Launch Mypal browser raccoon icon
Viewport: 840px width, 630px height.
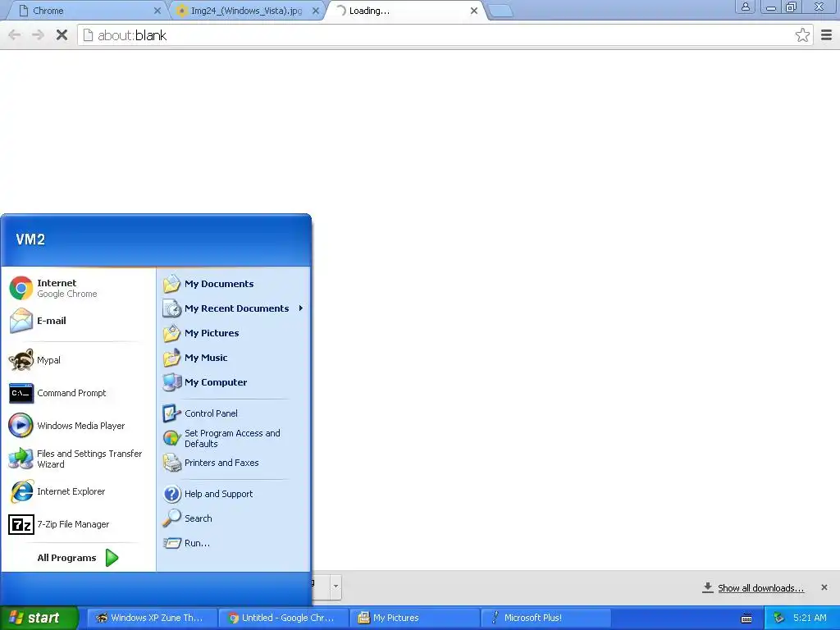21,360
